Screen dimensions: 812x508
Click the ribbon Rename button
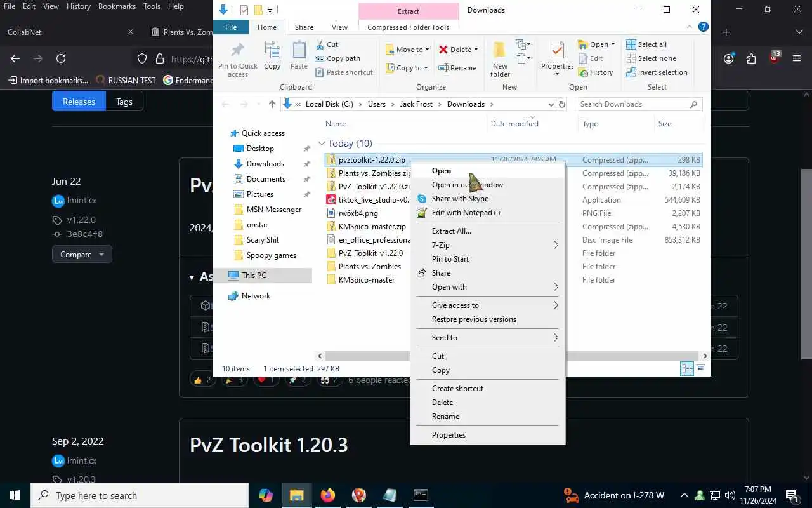(457, 68)
